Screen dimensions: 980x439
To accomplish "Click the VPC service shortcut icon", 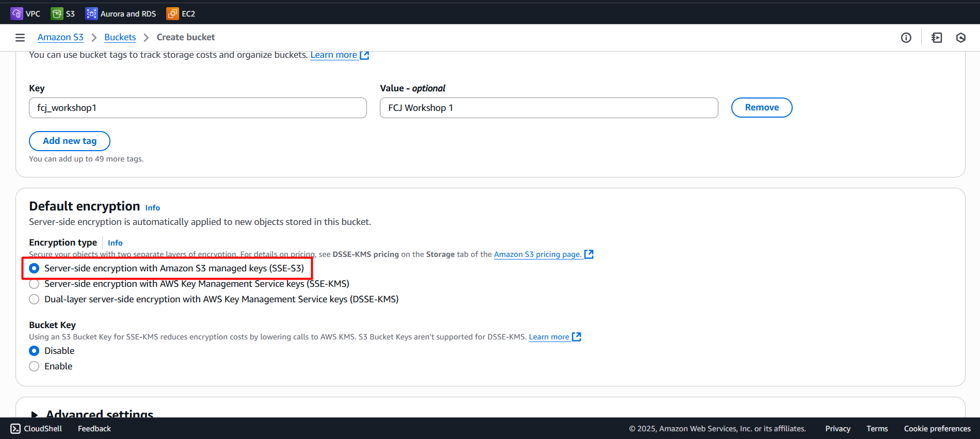I will 17,13.
